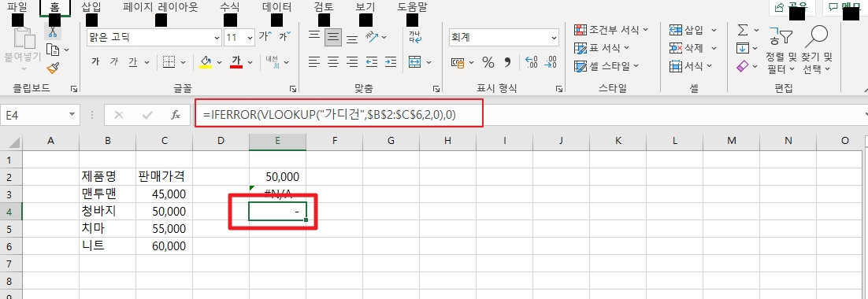Expand the 삽입 insert cells dropdown
The height and width of the screenshot is (299, 868).
714,30
